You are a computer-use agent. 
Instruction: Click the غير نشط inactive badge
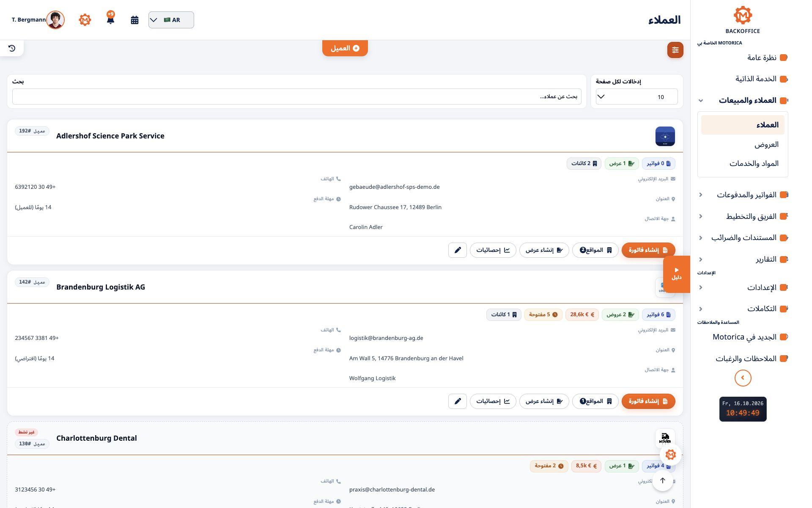[26, 432]
